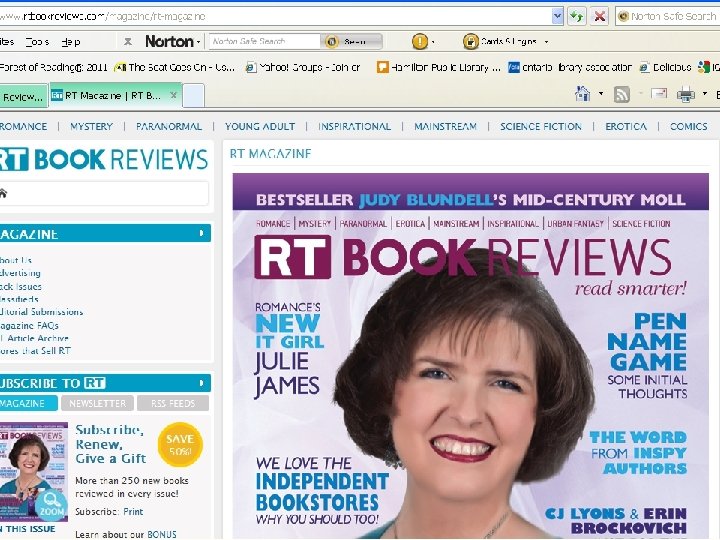Click the large RT Book Reviews magazine cover
Image resolution: width=720 pixels, height=540 pixels.
coord(471,356)
